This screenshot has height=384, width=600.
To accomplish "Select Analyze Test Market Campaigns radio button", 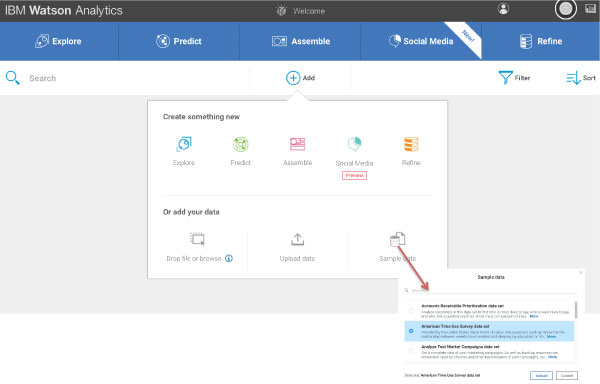I will tap(411, 351).
